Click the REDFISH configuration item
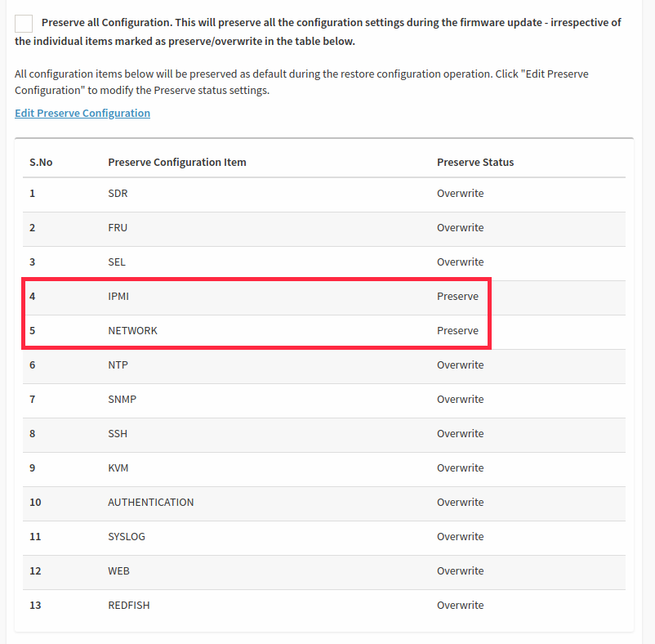Viewport: 655px width, 644px height. (x=129, y=605)
